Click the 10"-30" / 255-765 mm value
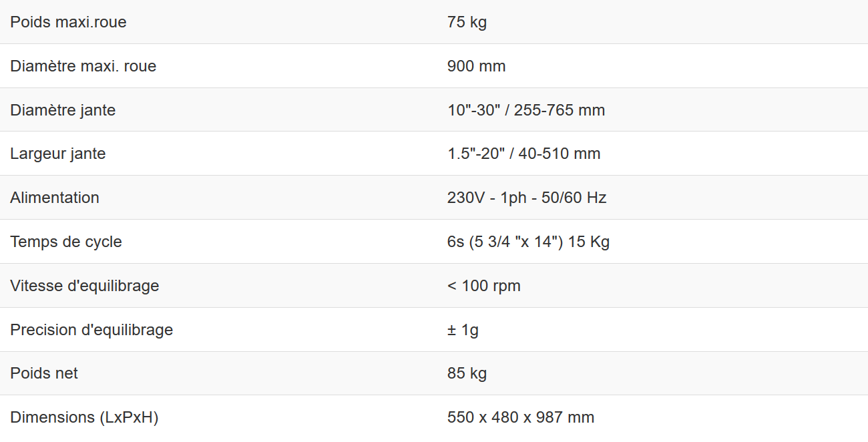Screen dimensions: 868x442 [526, 110]
